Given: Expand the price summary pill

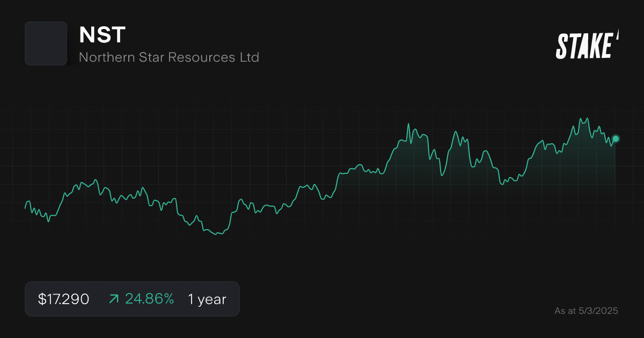Looking at the screenshot, I should tap(132, 298).
